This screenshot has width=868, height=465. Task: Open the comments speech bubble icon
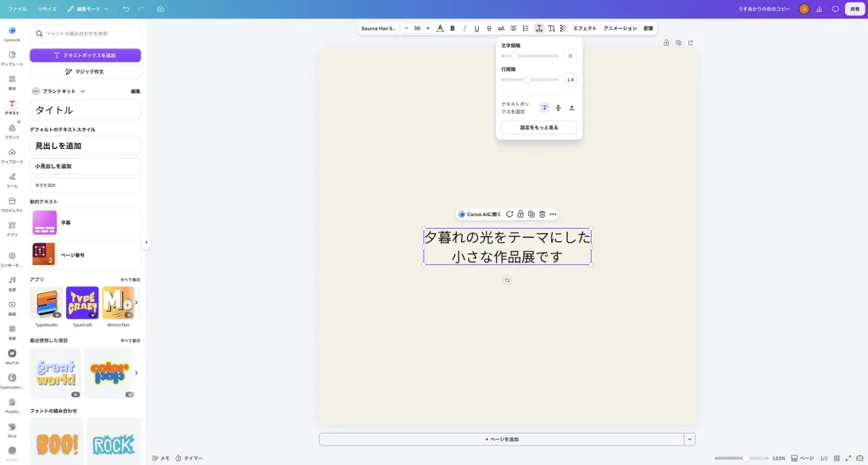click(835, 8)
